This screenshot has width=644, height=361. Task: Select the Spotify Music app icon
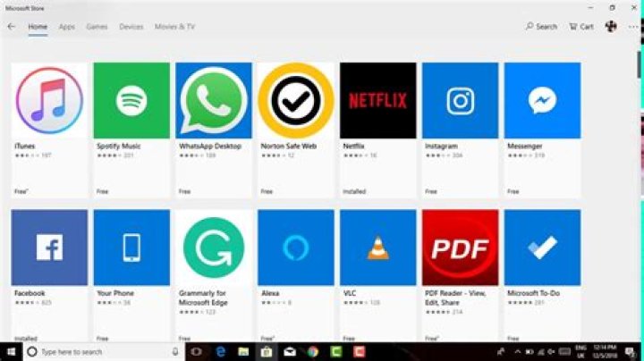coord(131,100)
